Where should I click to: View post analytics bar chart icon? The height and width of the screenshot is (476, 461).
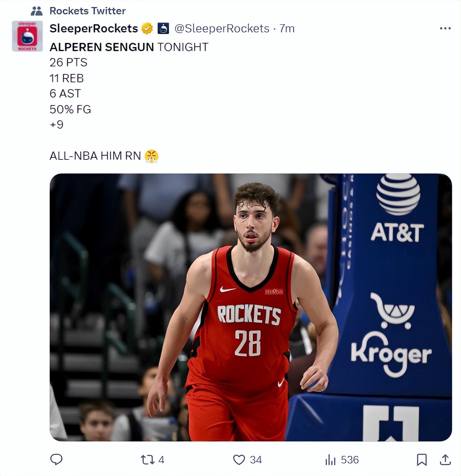tap(331, 460)
